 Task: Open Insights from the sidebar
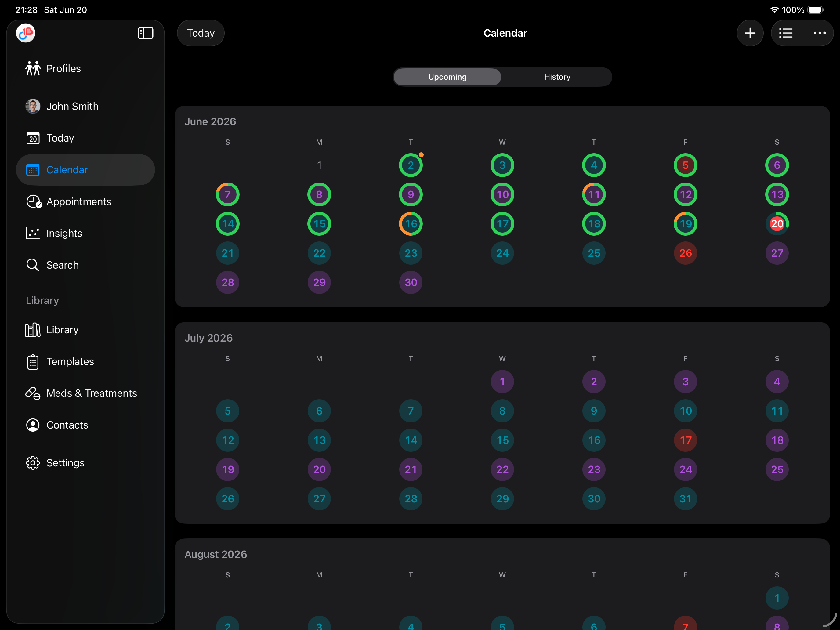85,233
